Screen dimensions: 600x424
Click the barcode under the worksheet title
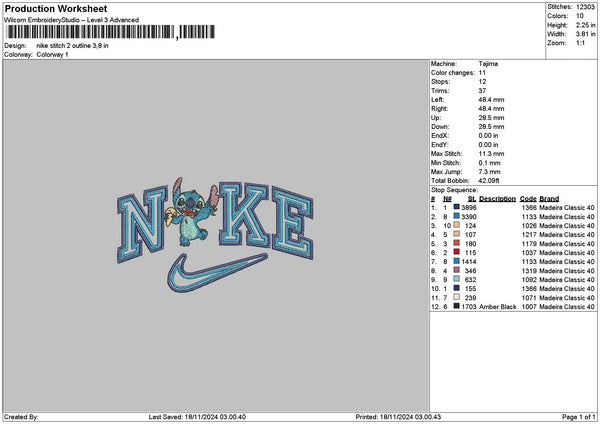click(x=110, y=32)
